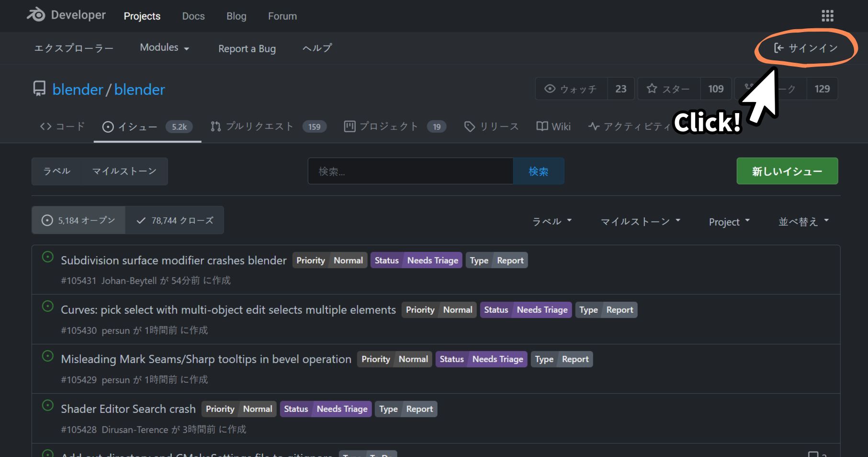Click Type Report label on Subdivision surface issue
The image size is (868, 457).
497,260
